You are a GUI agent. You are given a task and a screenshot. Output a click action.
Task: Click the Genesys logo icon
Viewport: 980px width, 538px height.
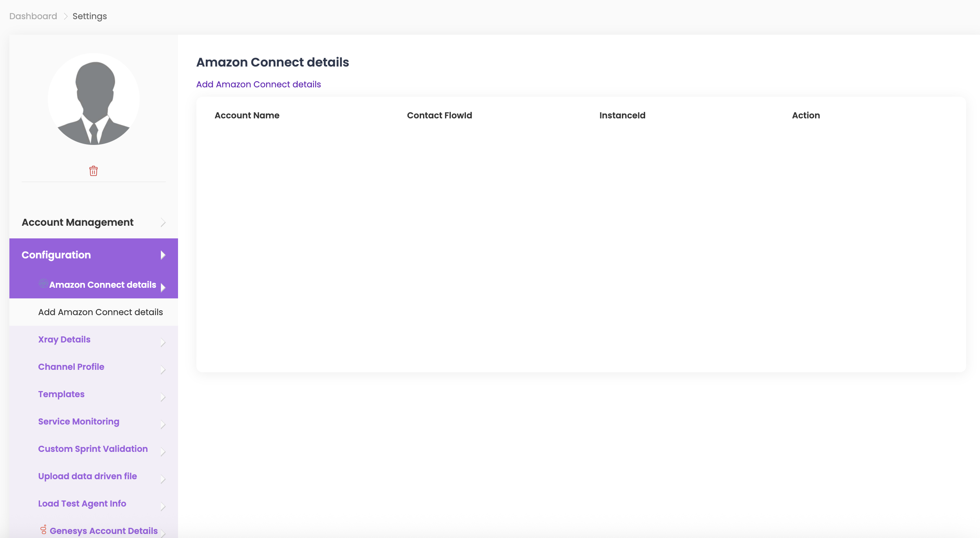click(43, 529)
